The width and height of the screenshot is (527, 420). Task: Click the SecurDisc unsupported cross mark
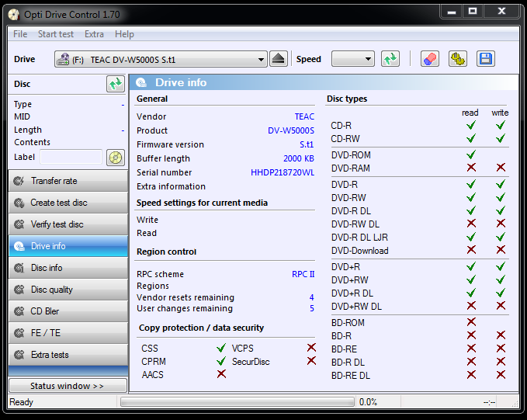[311, 361]
